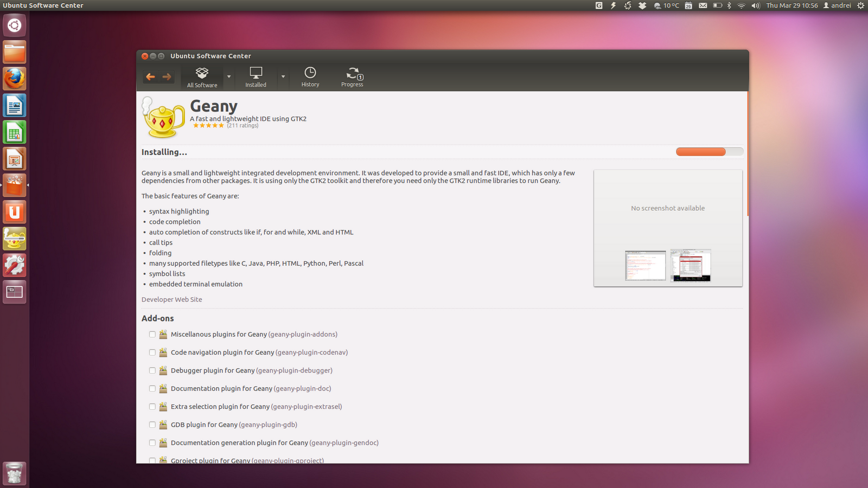Open the Ubuntu Dash home launcher
The height and width of the screenshot is (488, 868).
[15, 25]
